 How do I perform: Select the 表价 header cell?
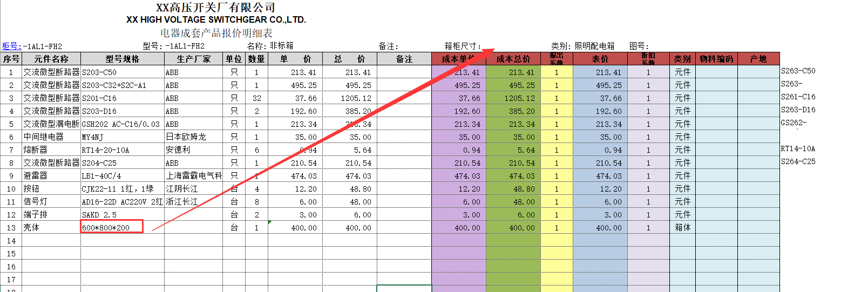[600, 59]
